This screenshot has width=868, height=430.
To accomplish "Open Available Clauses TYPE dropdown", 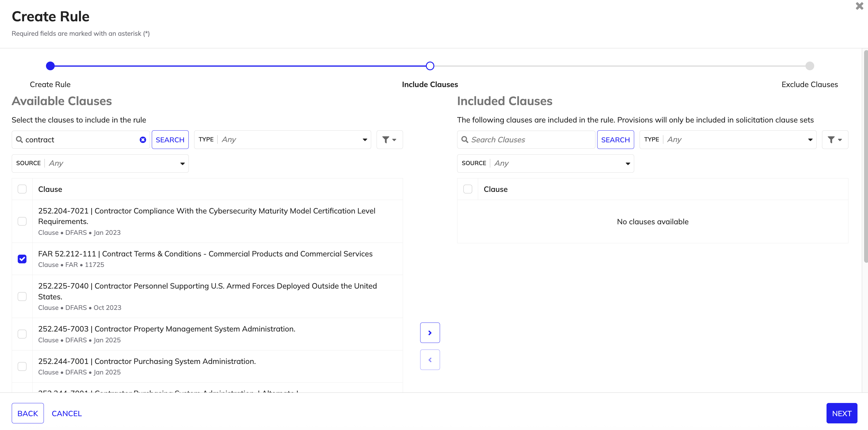I will (x=282, y=140).
